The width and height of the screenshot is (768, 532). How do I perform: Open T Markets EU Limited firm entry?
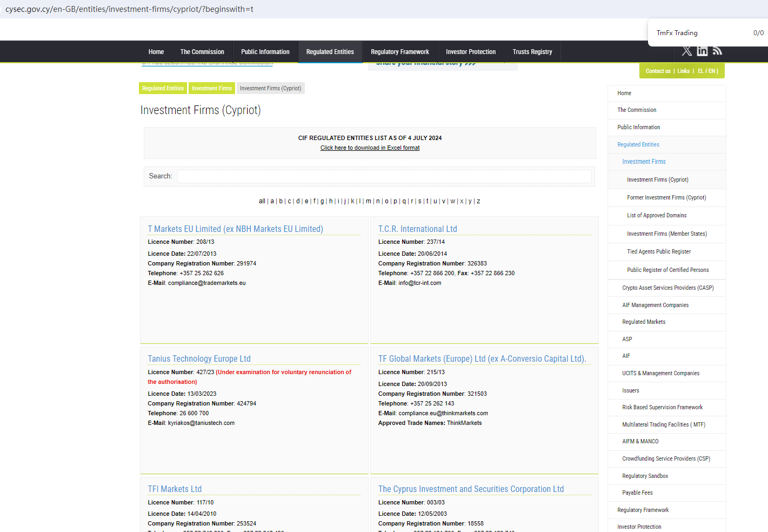tap(235, 229)
